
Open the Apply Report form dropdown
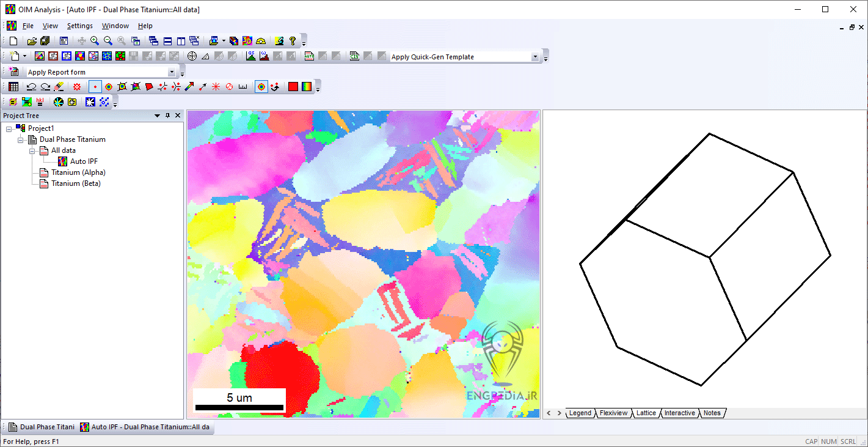tap(172, 72)
